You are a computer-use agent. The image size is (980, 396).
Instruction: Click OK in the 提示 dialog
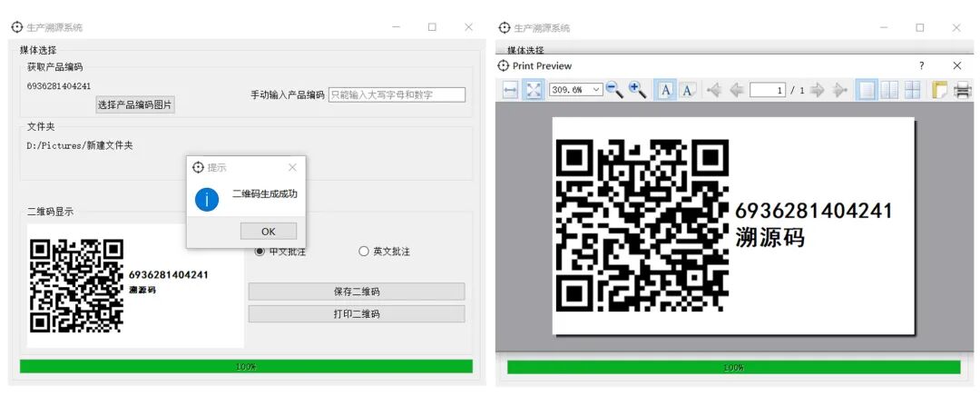[269, 232]
